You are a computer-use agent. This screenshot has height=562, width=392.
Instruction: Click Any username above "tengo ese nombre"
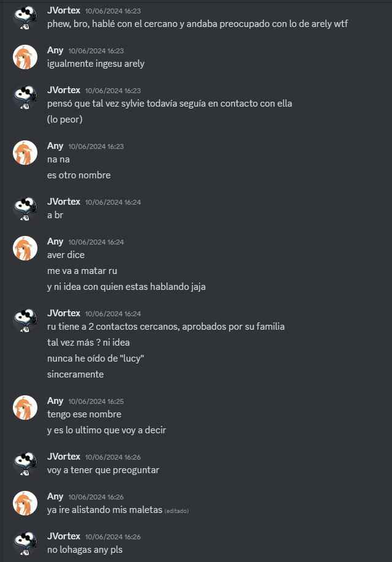click(x=55, y=401)
